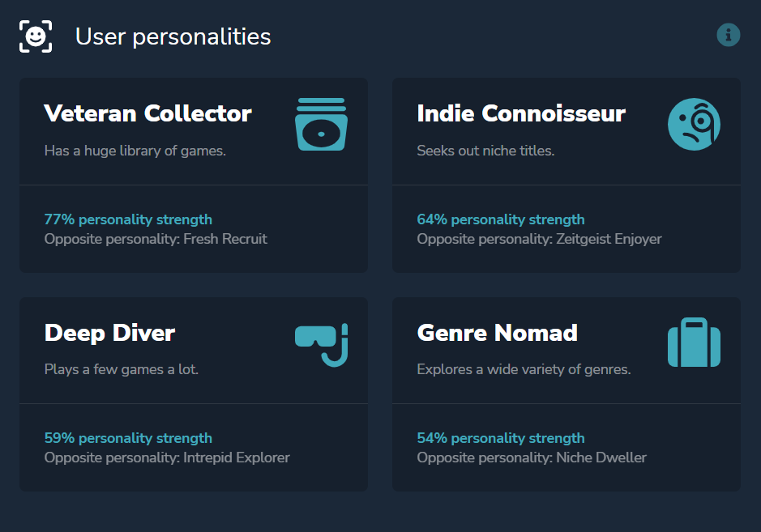Click the Veteran Collector disc stack icon

[321, 125]
